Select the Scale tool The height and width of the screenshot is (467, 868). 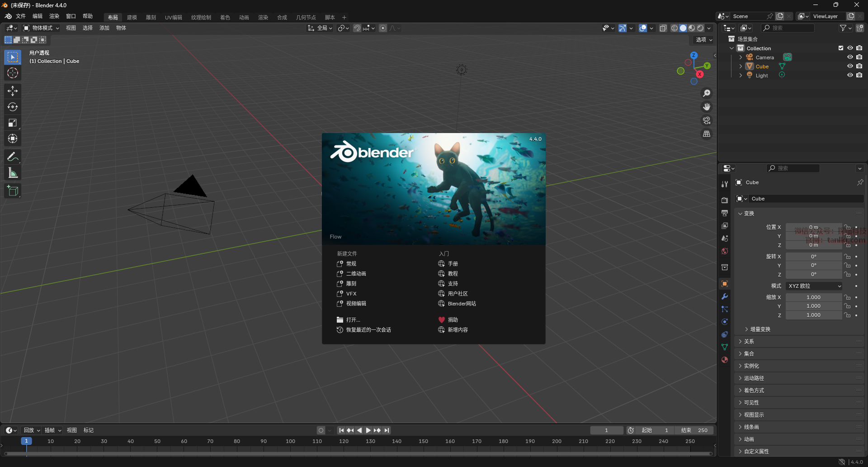13,123
